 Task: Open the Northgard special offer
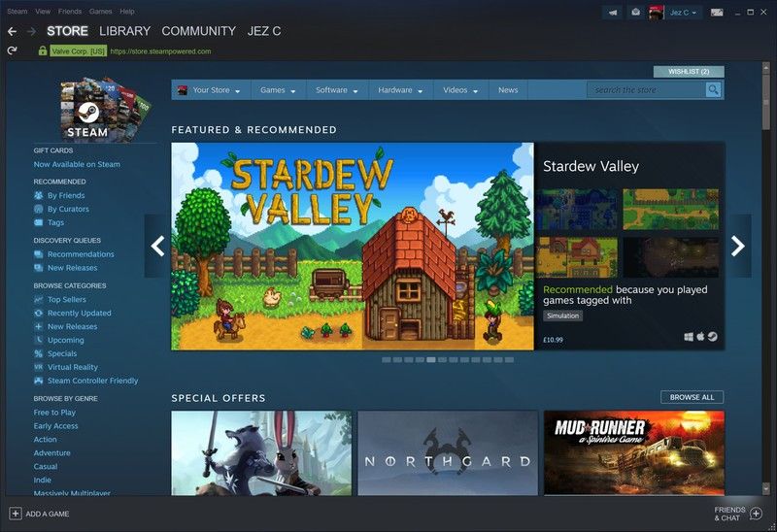(x=448, y=452)
